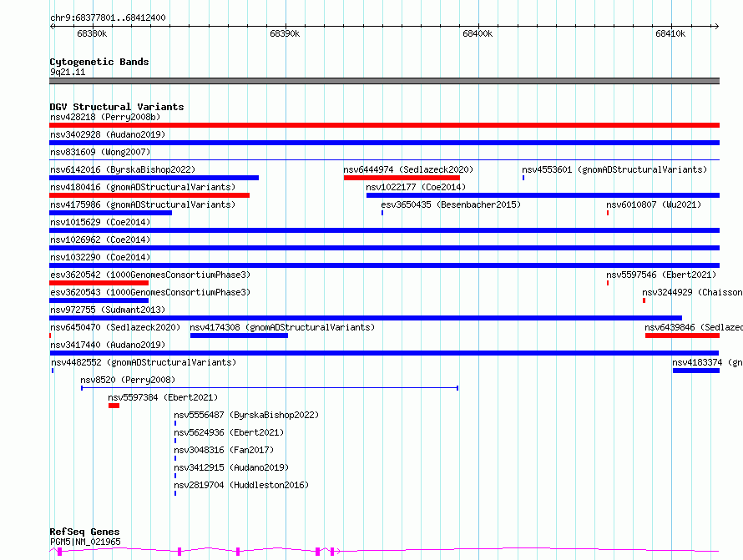Click nsv3412915 (Audano2019) label
743x560 pixels.
click(231, 467)
